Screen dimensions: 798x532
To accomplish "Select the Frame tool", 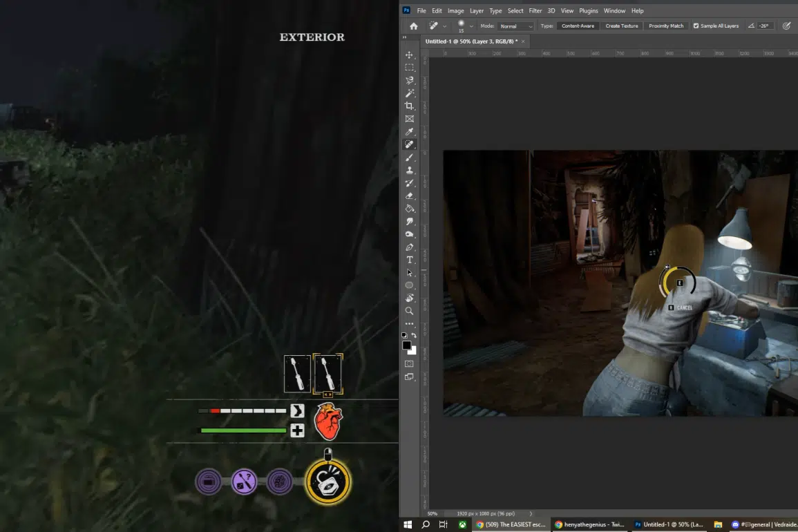I will tap(409, 119).
